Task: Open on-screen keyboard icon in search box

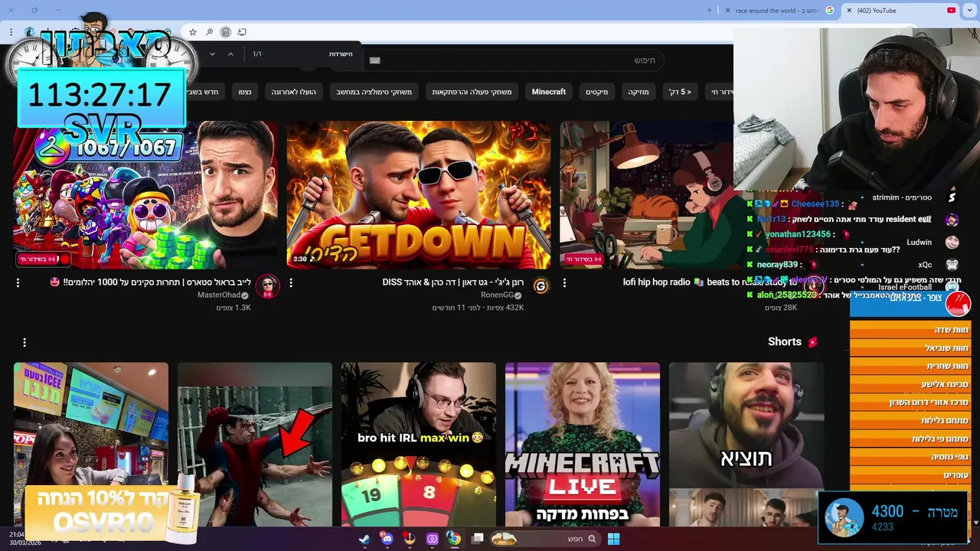Action: tap(374, 60)
